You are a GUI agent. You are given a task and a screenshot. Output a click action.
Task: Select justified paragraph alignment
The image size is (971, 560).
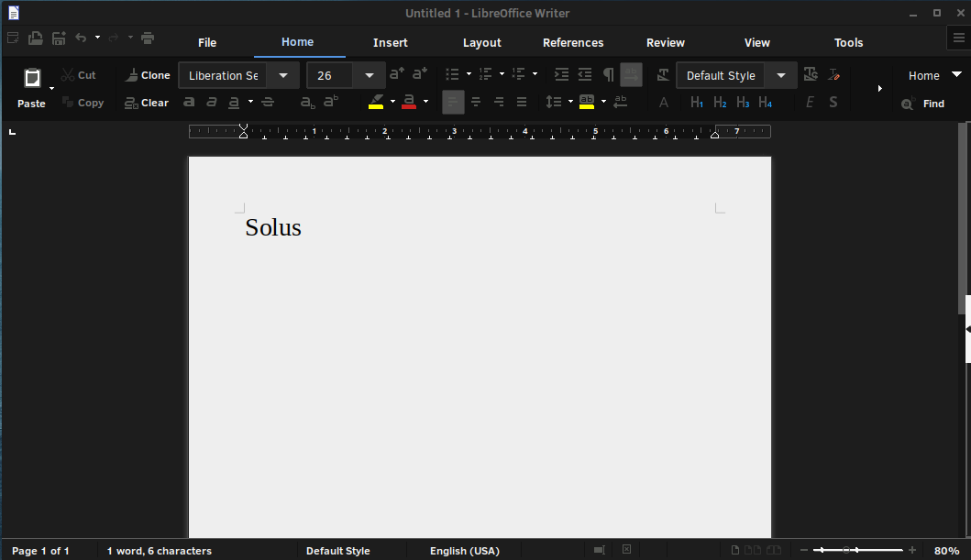pos(522,102)
